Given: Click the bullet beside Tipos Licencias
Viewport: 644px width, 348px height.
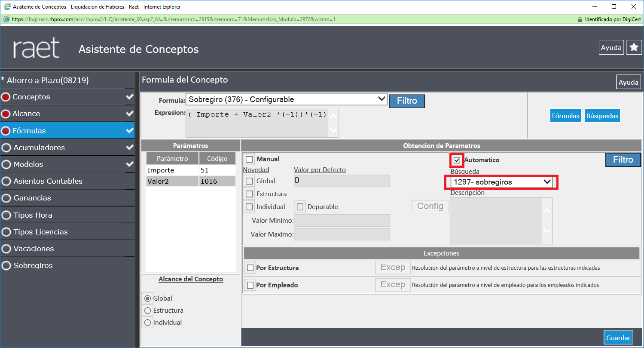Looking at the screenshot, I should [6, 232].
